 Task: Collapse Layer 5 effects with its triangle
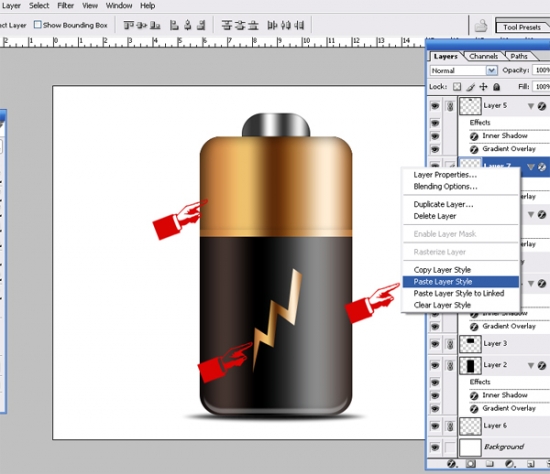(531, 106)
